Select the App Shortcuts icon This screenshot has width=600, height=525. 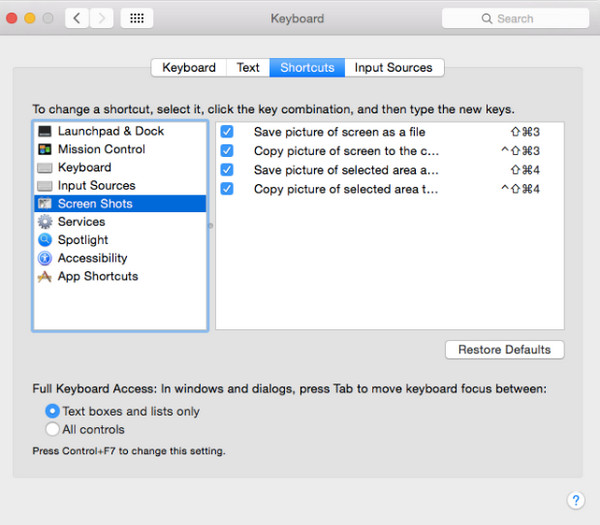click(x=44, y=277)
